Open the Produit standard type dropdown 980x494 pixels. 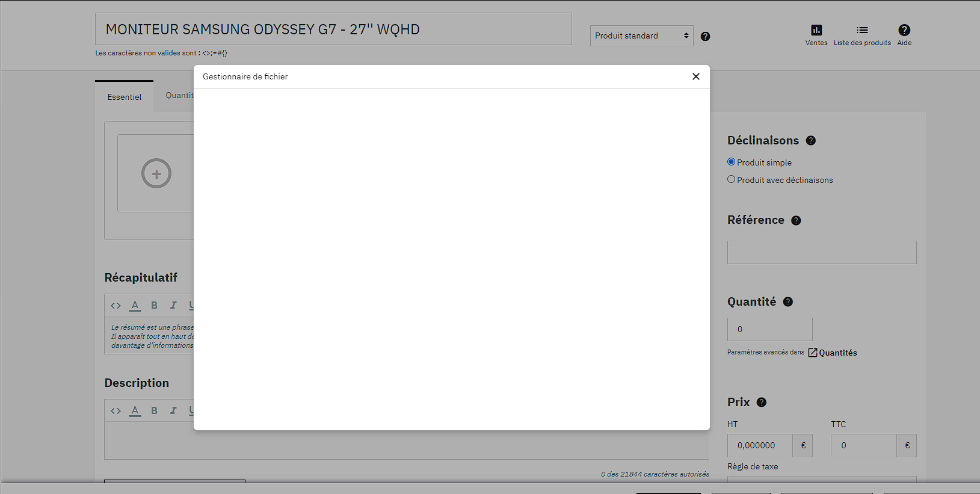642,36
